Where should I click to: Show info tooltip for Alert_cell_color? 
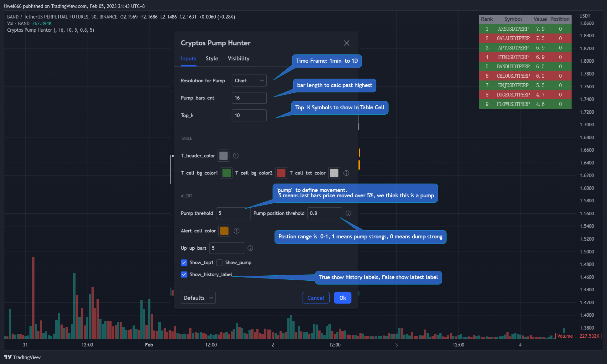[x=237, y=231]
